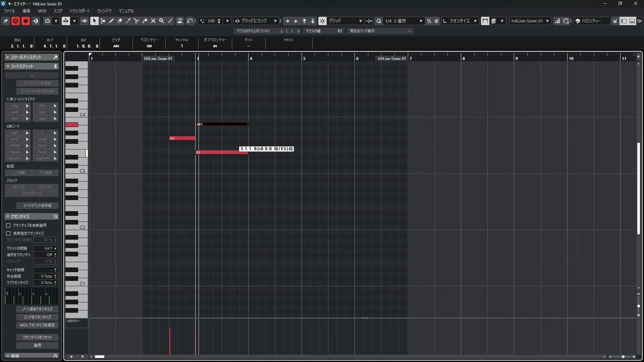The width and height of the screenshot is (644, 362).
Task: Toggle acoustic feedback speaker icon
Action: (84, 21)
